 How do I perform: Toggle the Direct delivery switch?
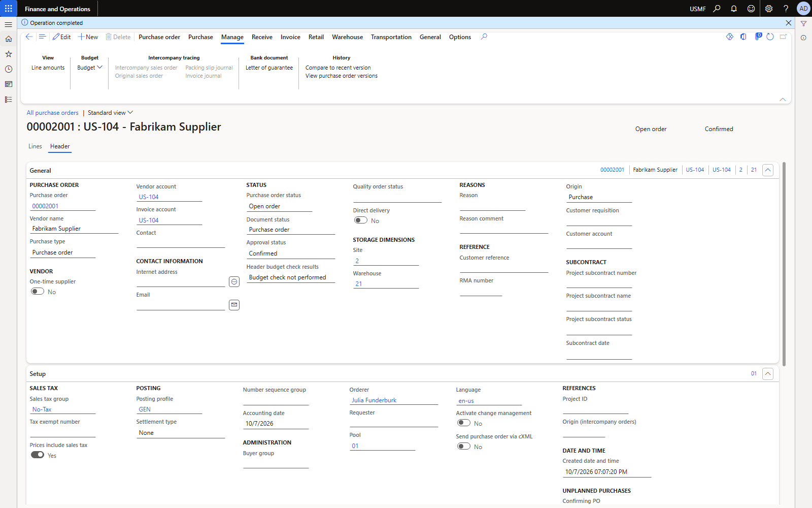tap(361, 220)
